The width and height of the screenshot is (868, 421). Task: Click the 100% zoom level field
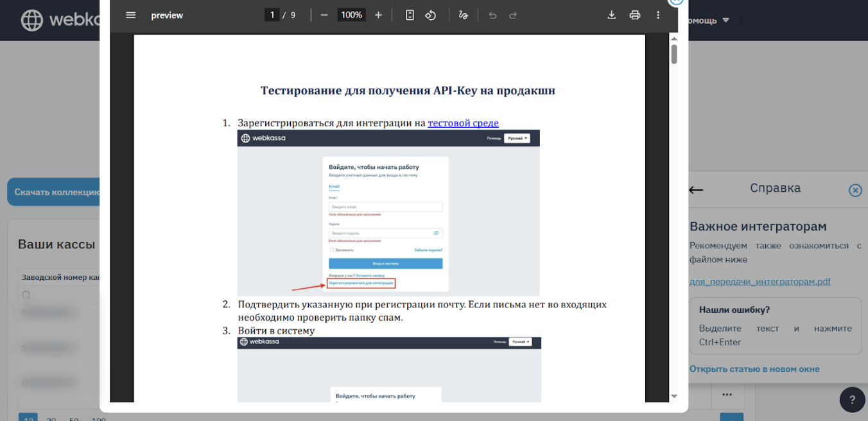tap(352, 15)
